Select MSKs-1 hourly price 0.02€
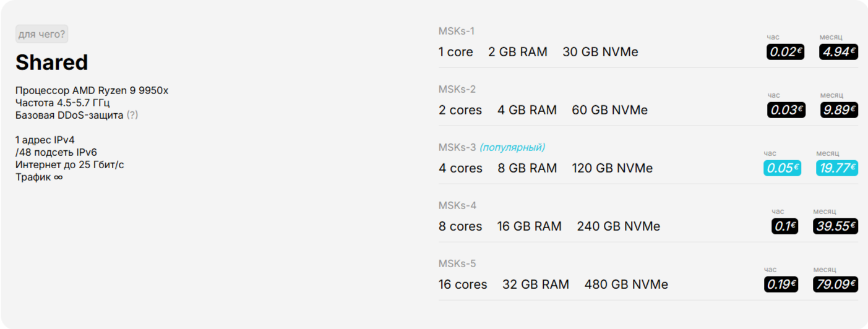This screenshot has width=868, height=329. (786, 51)
